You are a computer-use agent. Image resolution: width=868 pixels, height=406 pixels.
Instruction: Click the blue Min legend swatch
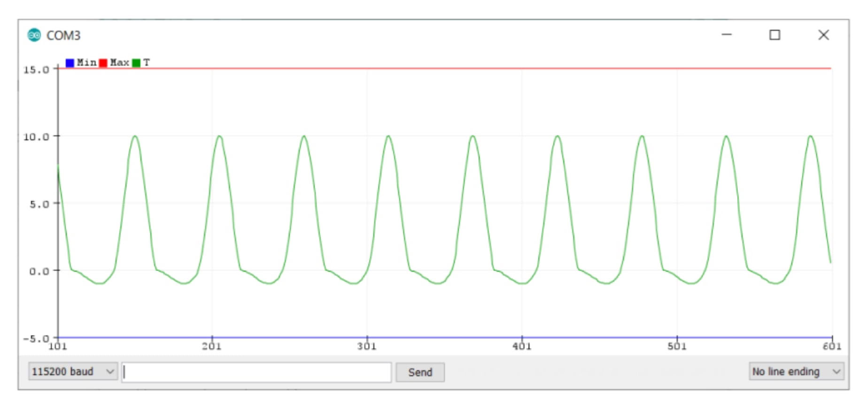point(70,63)
